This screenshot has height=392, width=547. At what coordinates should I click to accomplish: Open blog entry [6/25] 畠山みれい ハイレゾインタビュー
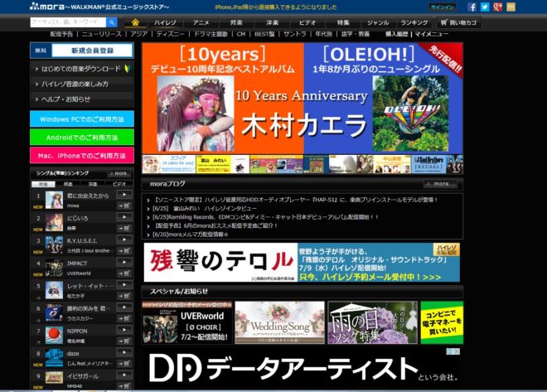coord(205,209)
